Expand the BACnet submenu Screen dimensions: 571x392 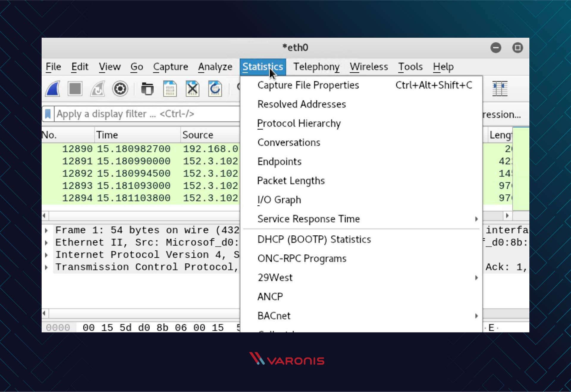(361, 316)
